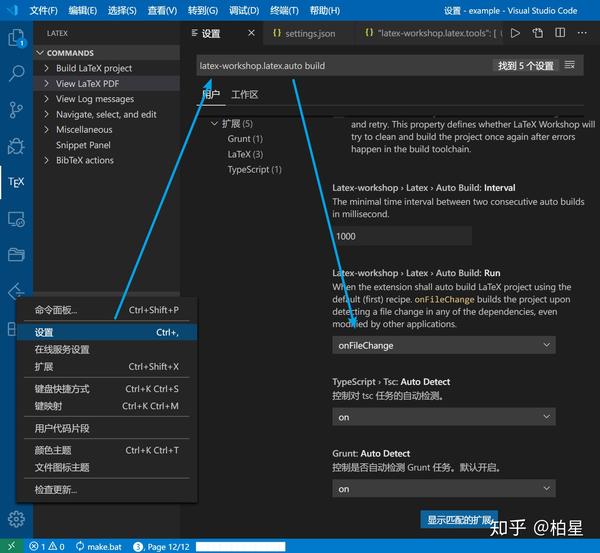
Task: Open the Explorer icon in activity bar
Action: (x=16, y=38)
